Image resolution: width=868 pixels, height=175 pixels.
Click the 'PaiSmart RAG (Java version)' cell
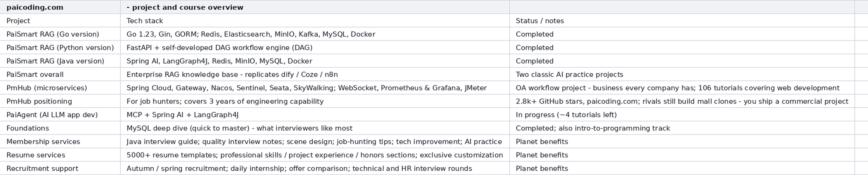[60, 61]
